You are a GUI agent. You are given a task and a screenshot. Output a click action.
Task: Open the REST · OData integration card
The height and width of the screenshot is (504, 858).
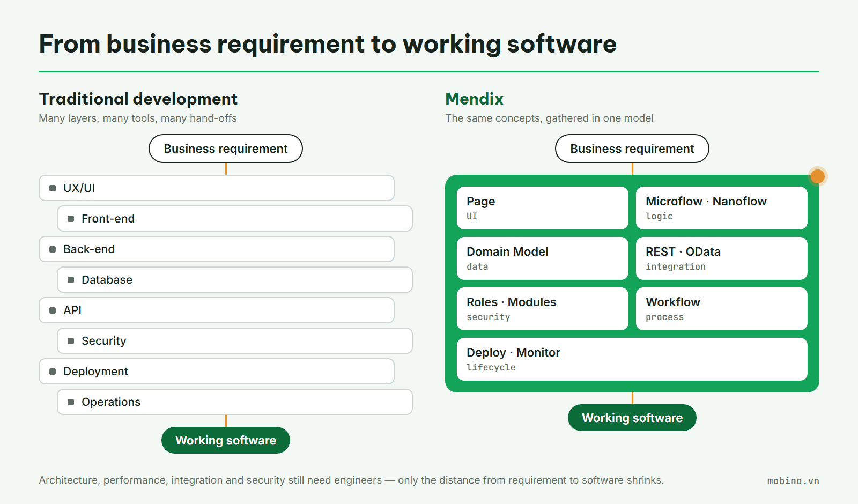coord(722,258)
